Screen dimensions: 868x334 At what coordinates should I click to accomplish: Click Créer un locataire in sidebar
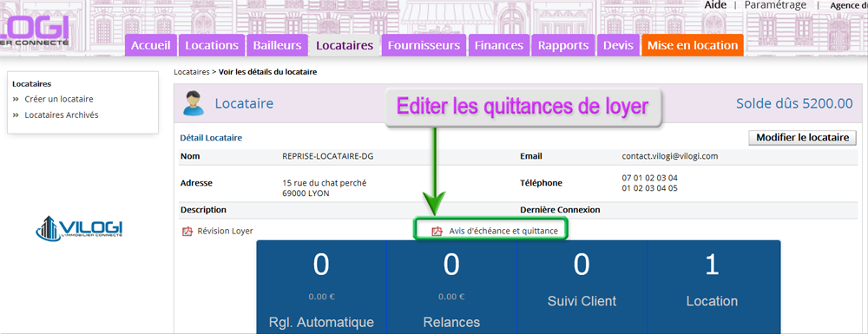[59, 99]
